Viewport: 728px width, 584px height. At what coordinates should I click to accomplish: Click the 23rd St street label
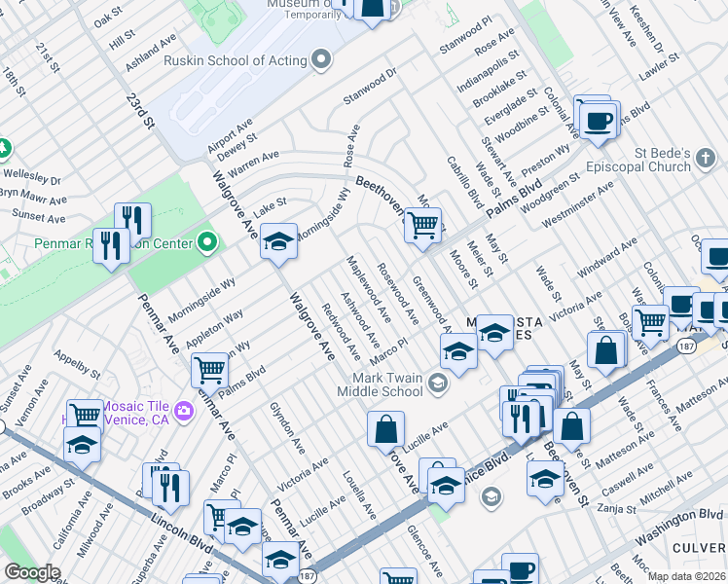click(x=140, y=111)
